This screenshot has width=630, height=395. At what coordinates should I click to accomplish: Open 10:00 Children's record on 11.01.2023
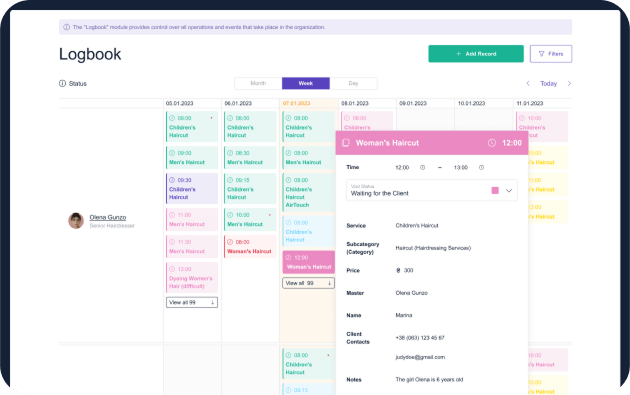(x=542, y=127)
